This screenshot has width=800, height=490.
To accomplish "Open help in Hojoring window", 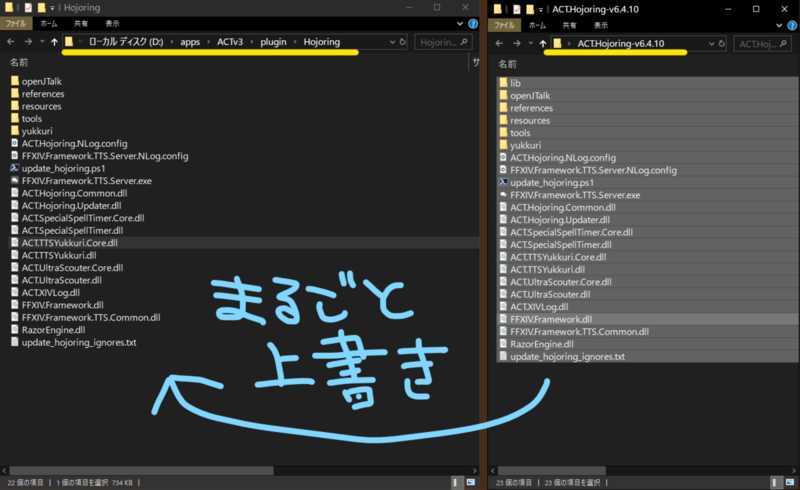I will tap(473, 23).
